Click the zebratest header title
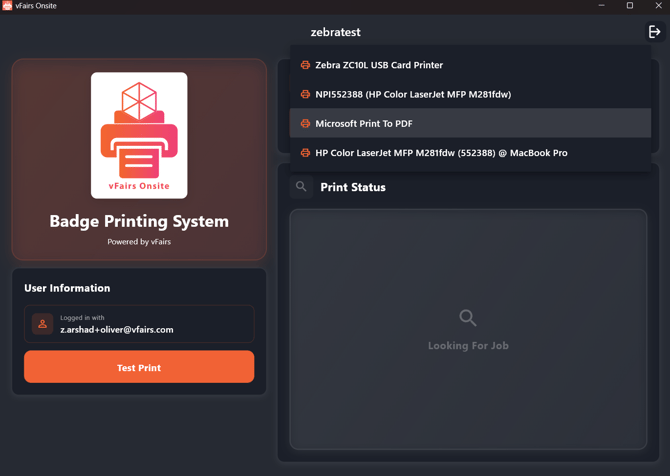Screen dimensions: 670x476 (335, 32)
